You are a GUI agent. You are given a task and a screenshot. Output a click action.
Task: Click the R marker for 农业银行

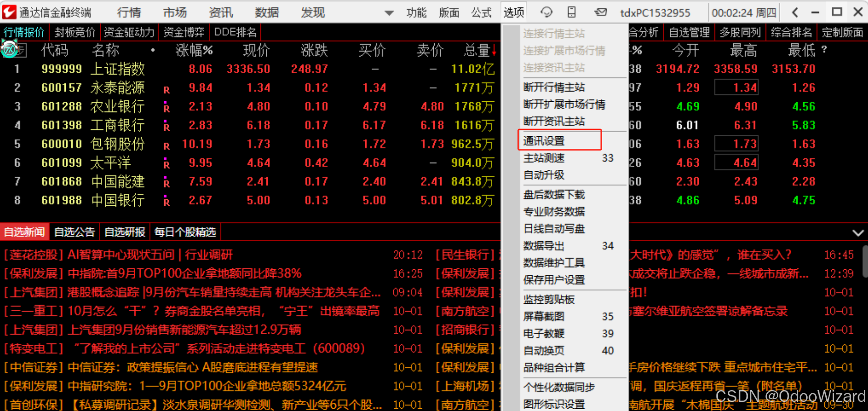coord(167,108)
